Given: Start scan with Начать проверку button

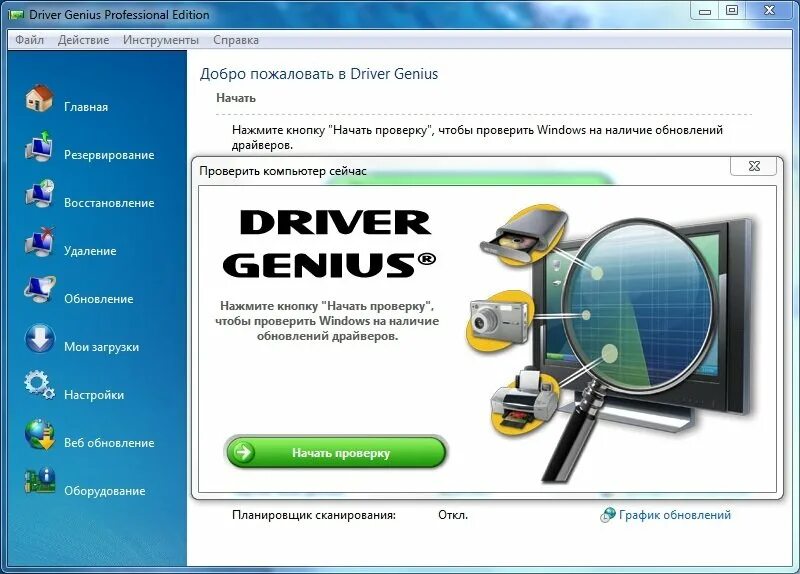Looking at the screenshot, I should [x=336, y=452].
